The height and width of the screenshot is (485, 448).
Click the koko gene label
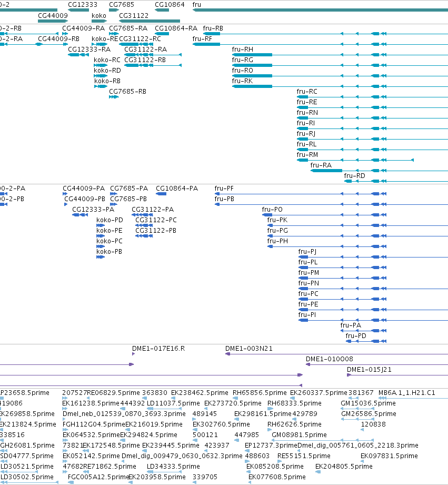point(99,15)
